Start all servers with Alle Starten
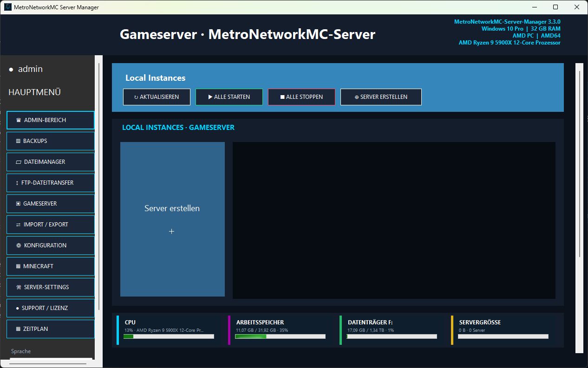Screen dimensions: 588x368 point(229,97)
